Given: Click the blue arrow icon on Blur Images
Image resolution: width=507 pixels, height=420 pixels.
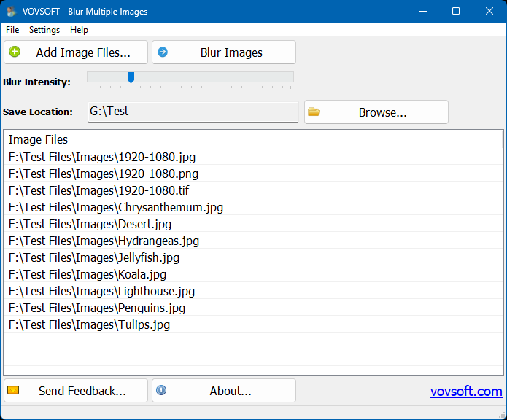Looking at the screenshot, I should pyautogui.click(x=163, y=52).
